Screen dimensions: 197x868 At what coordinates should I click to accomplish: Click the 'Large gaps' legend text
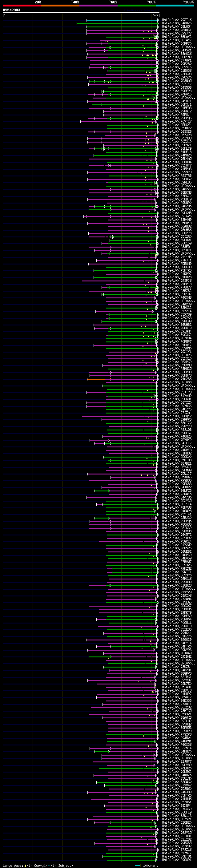13,865
